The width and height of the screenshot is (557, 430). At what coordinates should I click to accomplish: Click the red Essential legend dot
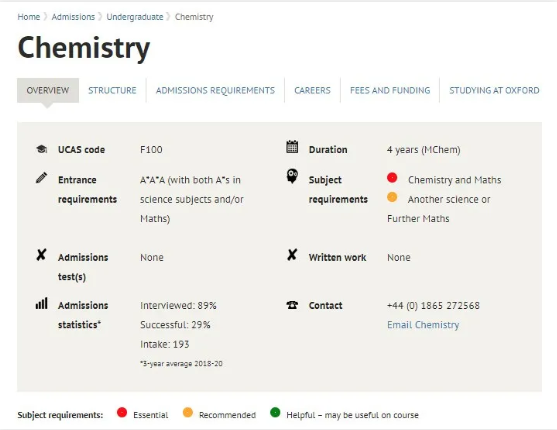(x=122, y=412)
